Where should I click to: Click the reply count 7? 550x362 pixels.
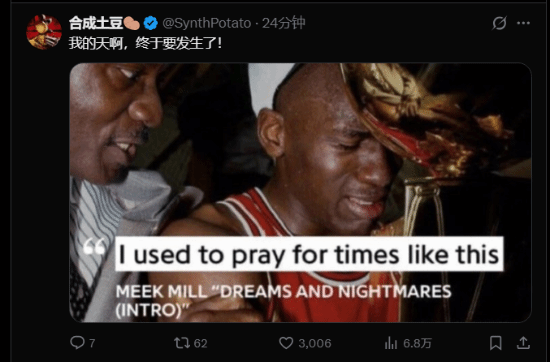(92, 343)
